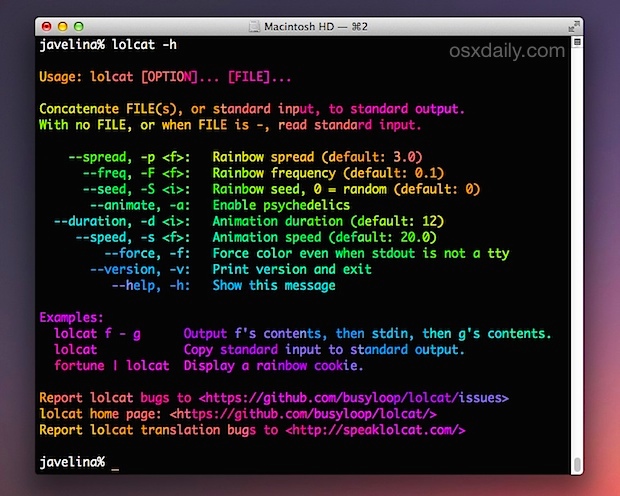Place cursor at the bottom 'javelina%' prompt
620x496 pixels.
72,462
